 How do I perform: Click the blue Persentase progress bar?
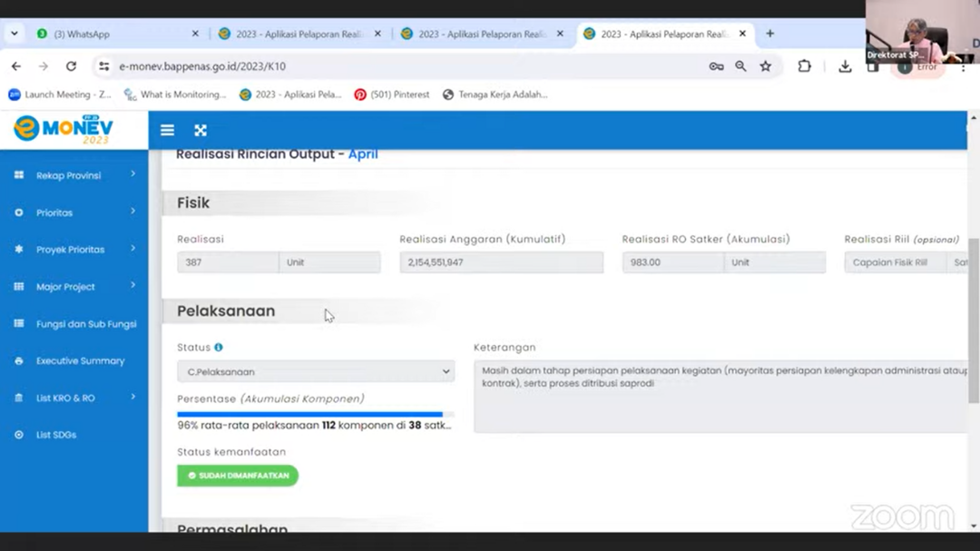[310, 414]
